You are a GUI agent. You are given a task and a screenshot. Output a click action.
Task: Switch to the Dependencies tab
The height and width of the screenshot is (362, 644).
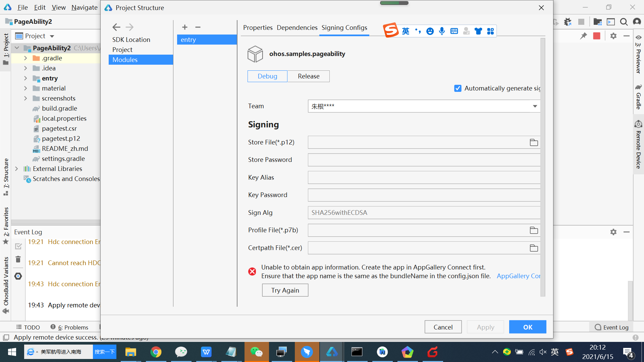click(x=297, y=27)
